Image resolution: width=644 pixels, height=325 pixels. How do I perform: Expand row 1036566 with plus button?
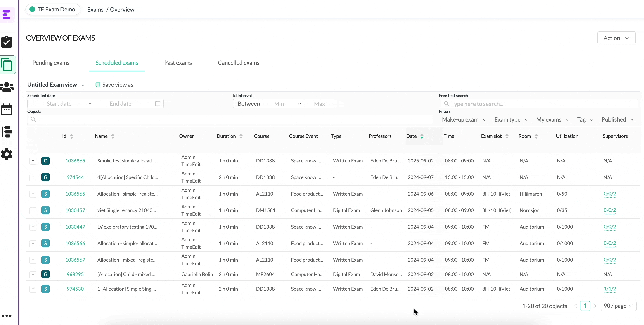[x=33, y=243]
